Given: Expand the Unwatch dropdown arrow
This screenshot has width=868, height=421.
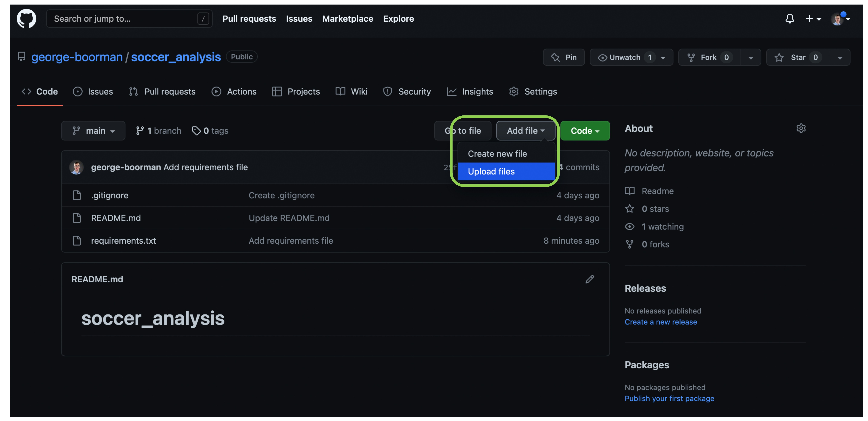Looking at the screenshot, I should (663, 58).
